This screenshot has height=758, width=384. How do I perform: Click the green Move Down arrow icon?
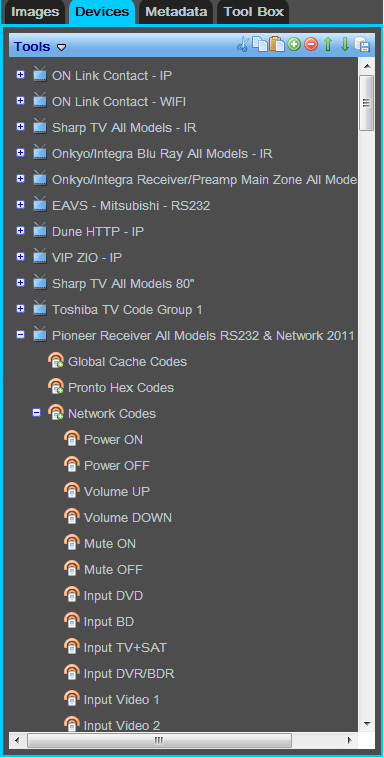pos(345,45)
